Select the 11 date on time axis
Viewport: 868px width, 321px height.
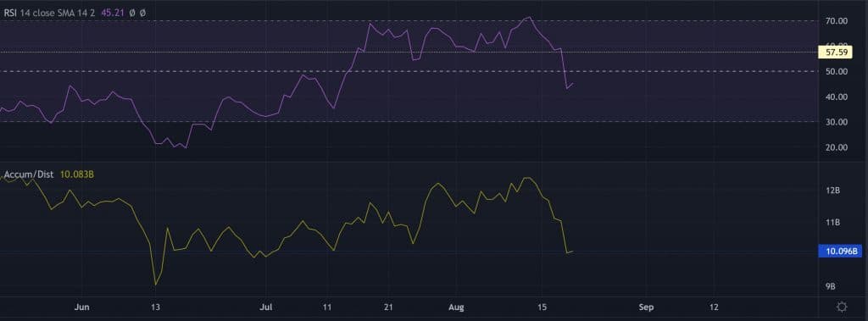327,307
